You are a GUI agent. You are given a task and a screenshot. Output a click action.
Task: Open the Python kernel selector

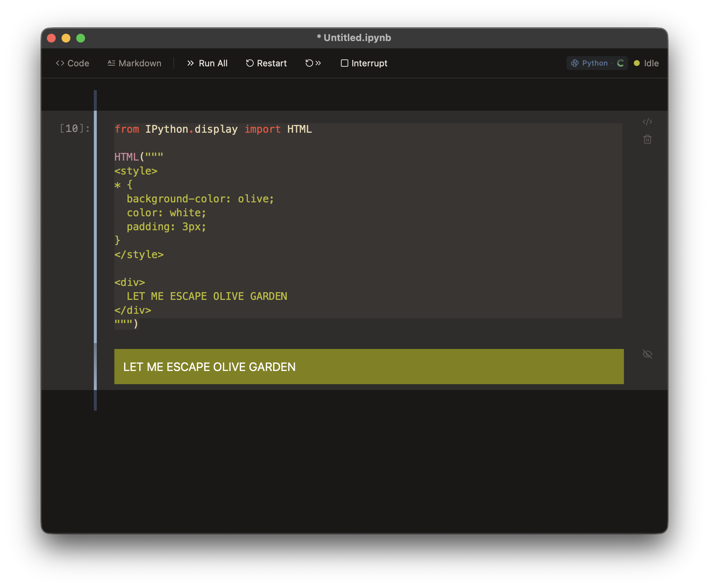point(595,63)
